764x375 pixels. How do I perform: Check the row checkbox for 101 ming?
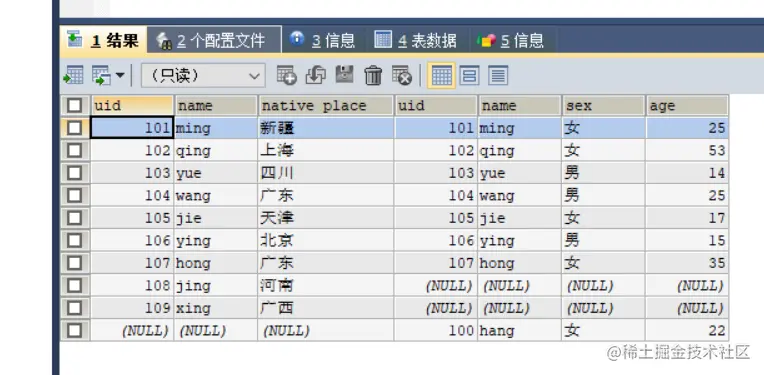click(x=75, y=128)
